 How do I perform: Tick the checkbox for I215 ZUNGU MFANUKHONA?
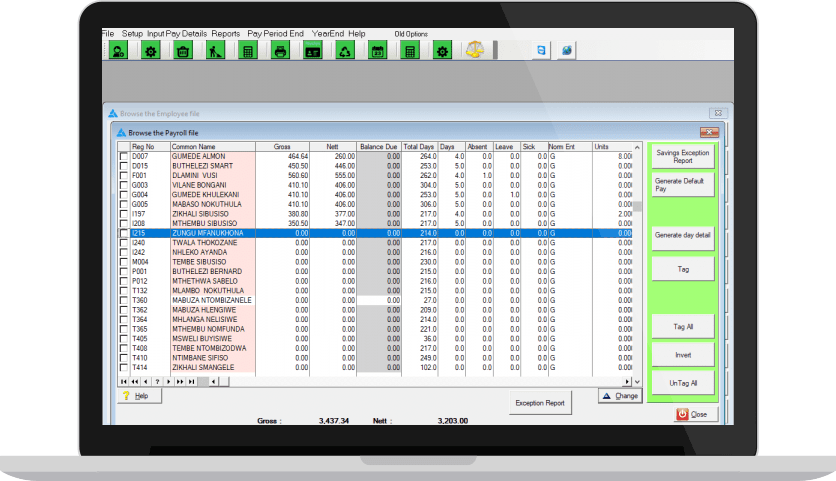pyautogui.click(x=124, y=233)
